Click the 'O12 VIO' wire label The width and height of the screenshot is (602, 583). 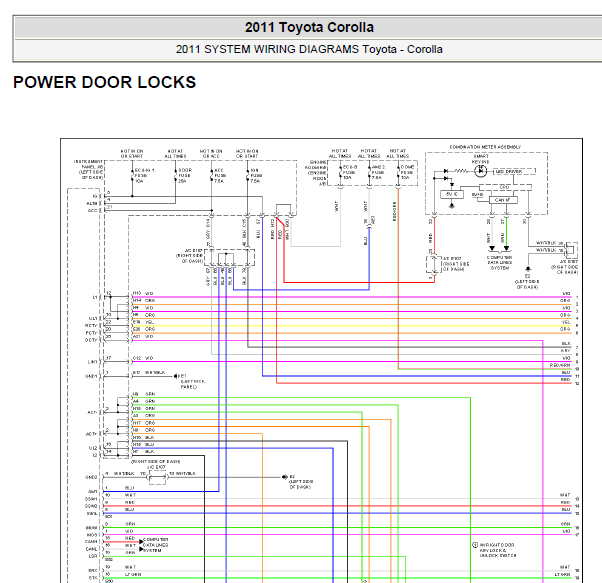coord(143,358)
